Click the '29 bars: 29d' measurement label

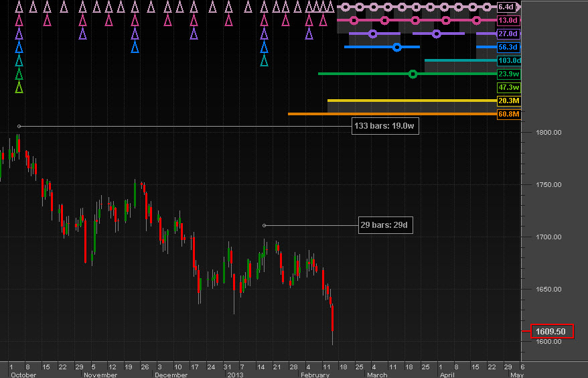(x=386, y=225)
